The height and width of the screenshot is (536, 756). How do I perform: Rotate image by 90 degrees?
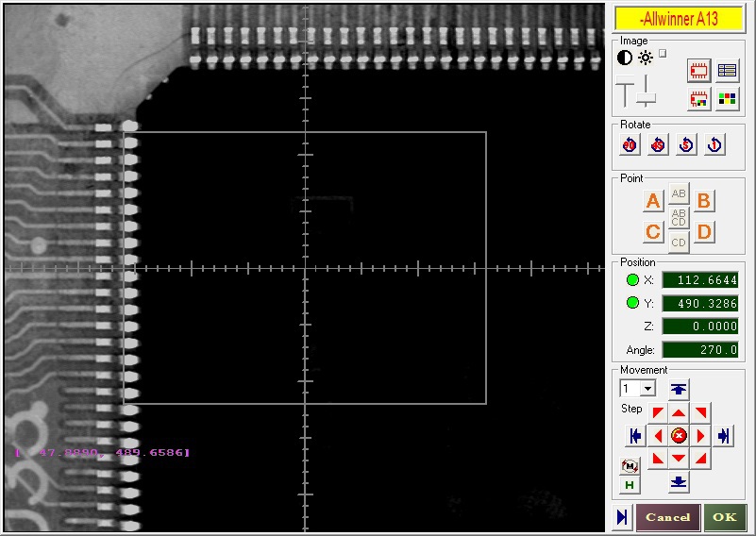click(630, 144)
